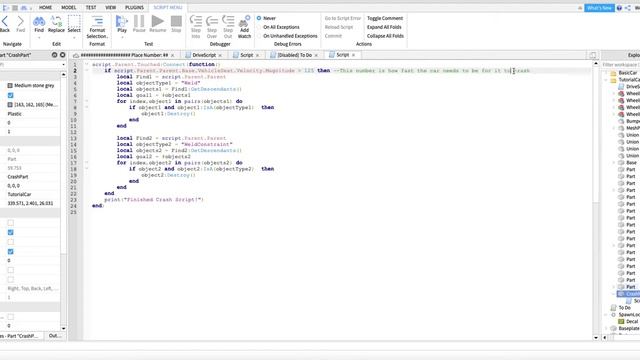Click the MeshPart icon in Explorer
Image resolution: width=640 pixels, height=360 pixels.
click(x=621, y=128)
